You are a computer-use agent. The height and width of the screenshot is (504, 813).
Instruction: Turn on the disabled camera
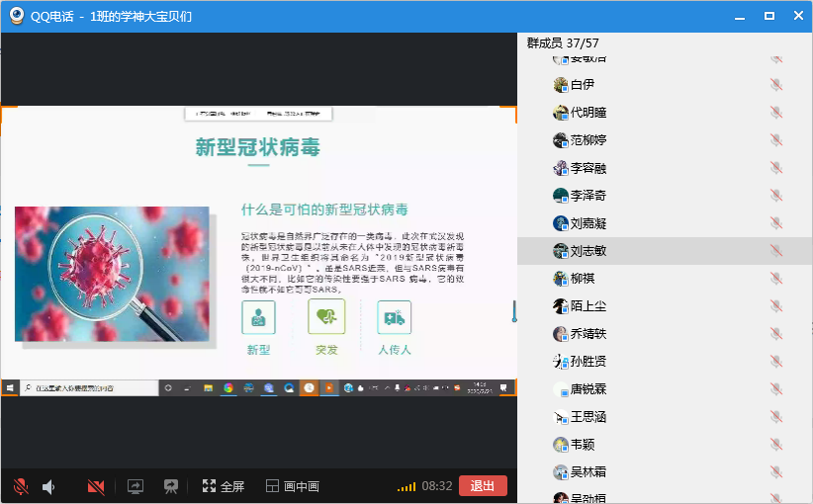[x=96, y=486]
